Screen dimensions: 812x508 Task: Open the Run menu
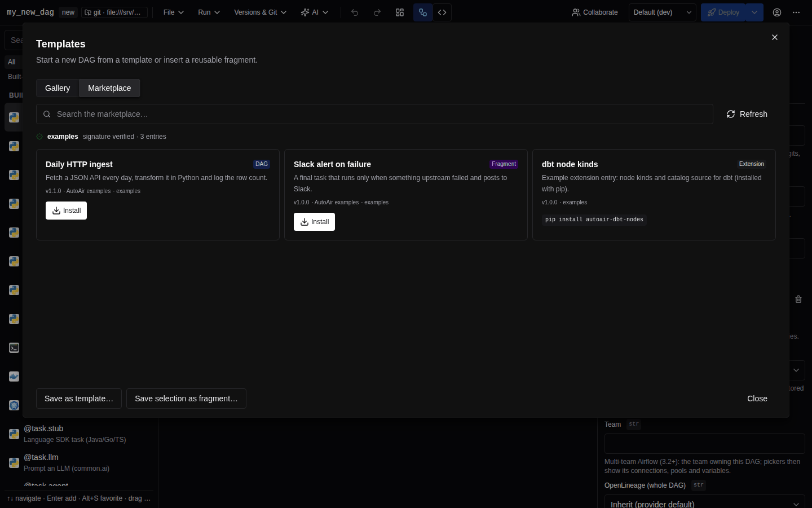pyautogui.click(x=209, y=12)
